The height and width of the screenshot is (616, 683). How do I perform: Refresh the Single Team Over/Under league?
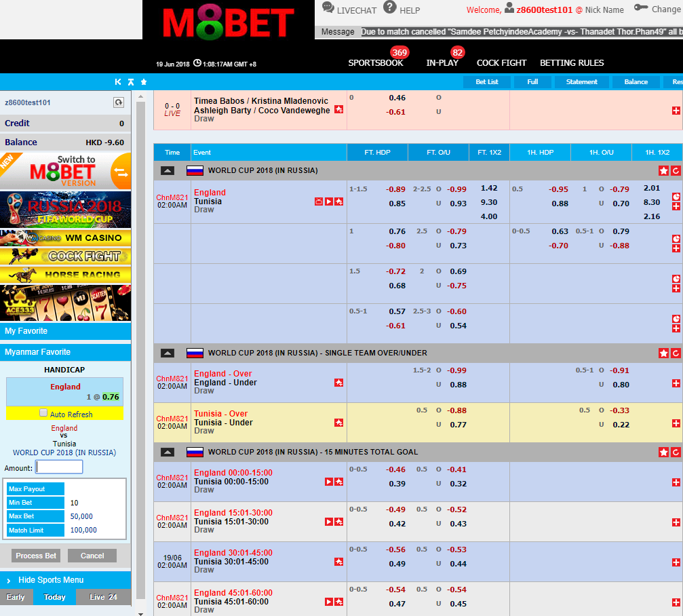click(676, 353)
